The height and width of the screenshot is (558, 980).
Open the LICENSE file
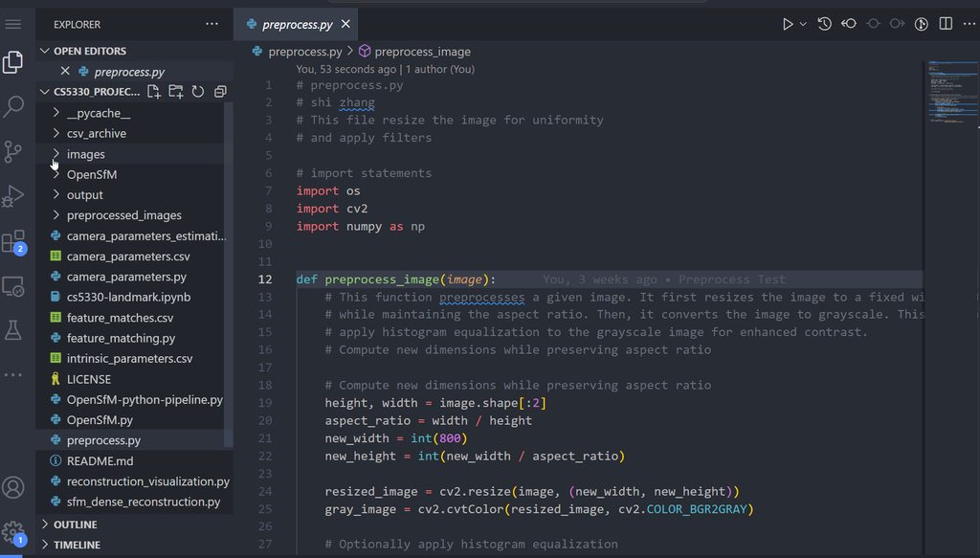pyautogui.click(x=89, y=379)
